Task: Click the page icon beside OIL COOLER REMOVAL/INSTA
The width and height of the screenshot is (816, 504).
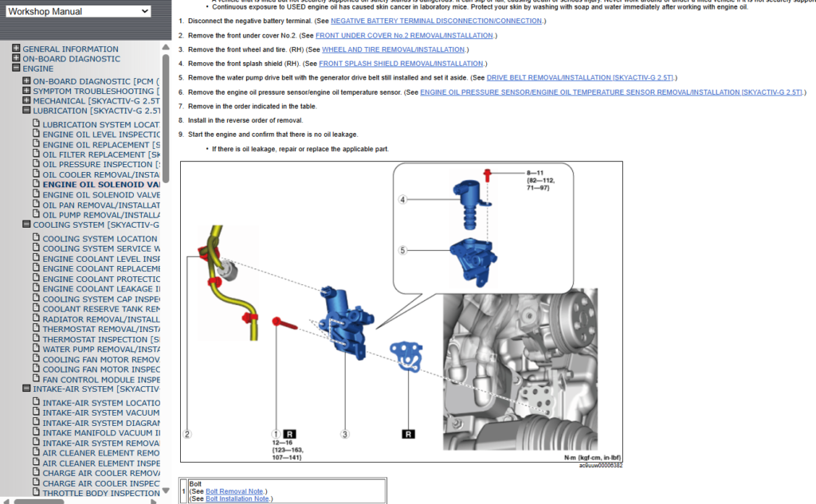Action: click(36, 174)
